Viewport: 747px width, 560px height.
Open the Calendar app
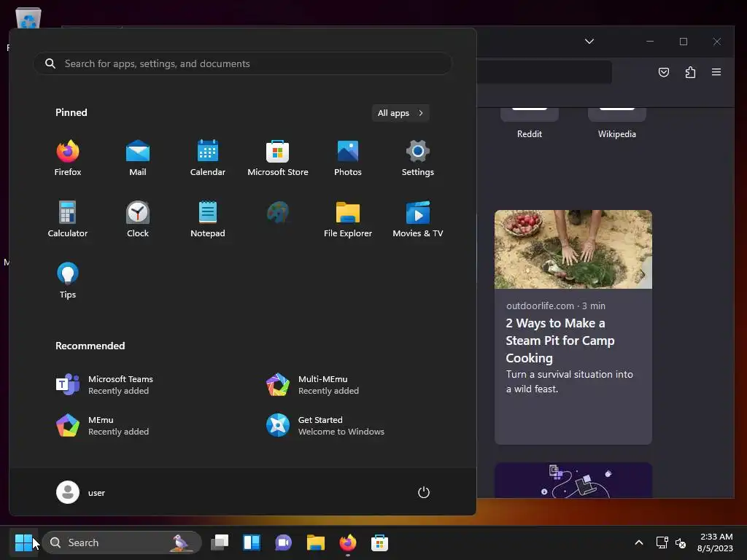208,158
